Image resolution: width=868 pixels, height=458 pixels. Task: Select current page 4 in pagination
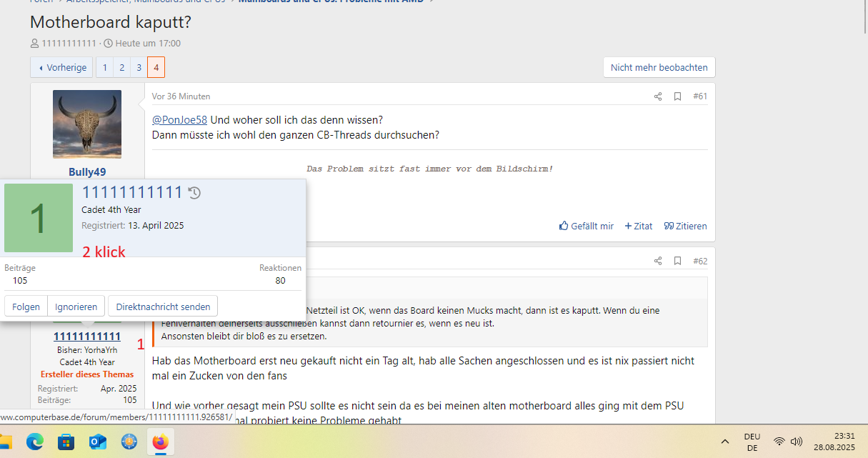tap(156, 67)
